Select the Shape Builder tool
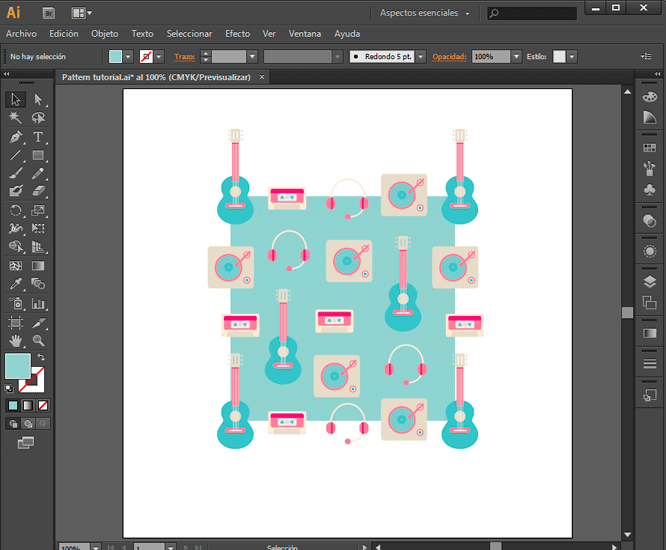The image size is (666, 550). pos(16,246)
